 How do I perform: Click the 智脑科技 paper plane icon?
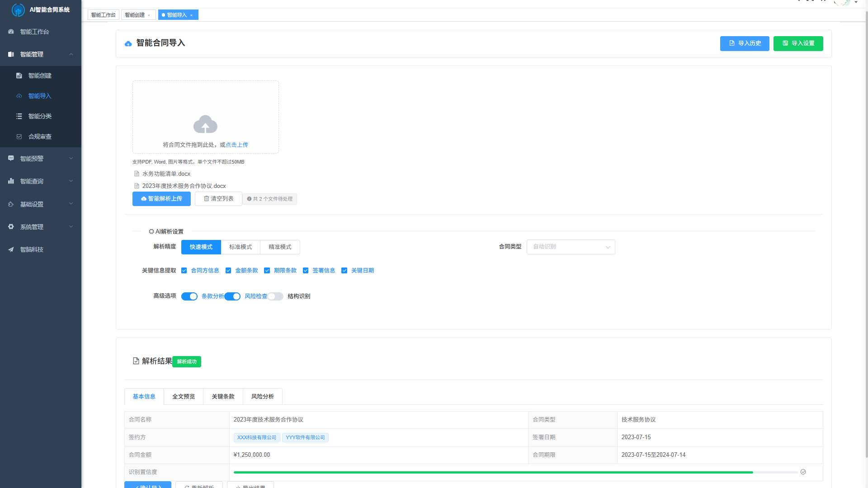(11, 249)
